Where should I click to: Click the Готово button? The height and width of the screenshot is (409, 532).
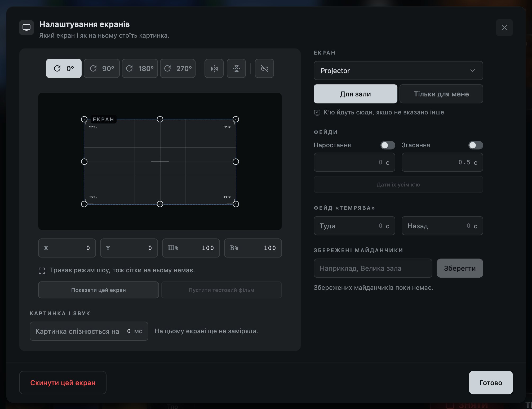(x=491, y=383)
